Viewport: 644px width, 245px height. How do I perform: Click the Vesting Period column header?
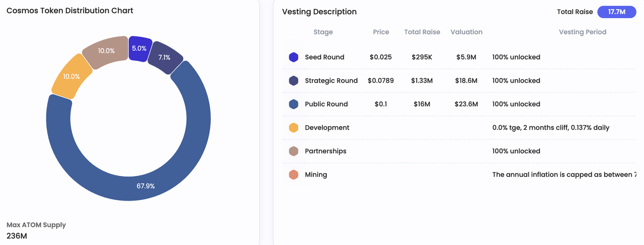pos(582,32)
